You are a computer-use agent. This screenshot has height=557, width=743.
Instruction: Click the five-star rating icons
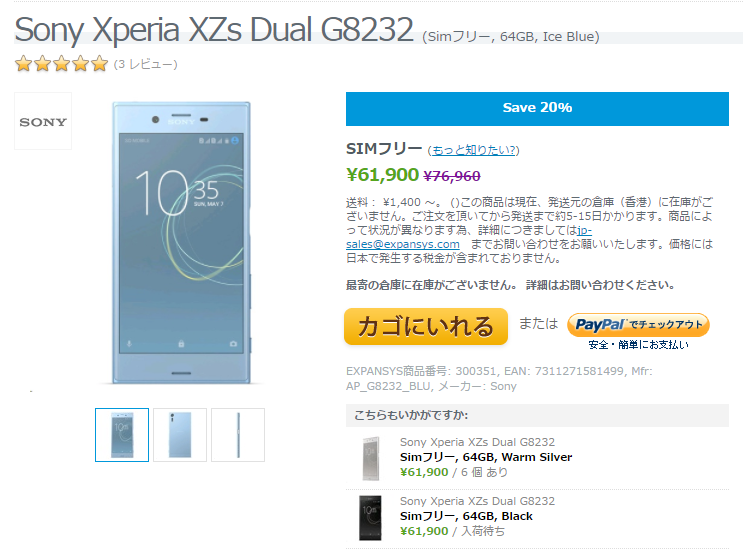click(62, 64)
